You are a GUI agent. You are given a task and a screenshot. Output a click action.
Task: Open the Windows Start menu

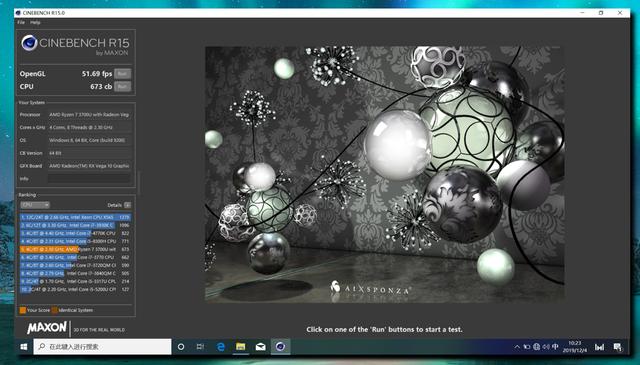[24, 347]
